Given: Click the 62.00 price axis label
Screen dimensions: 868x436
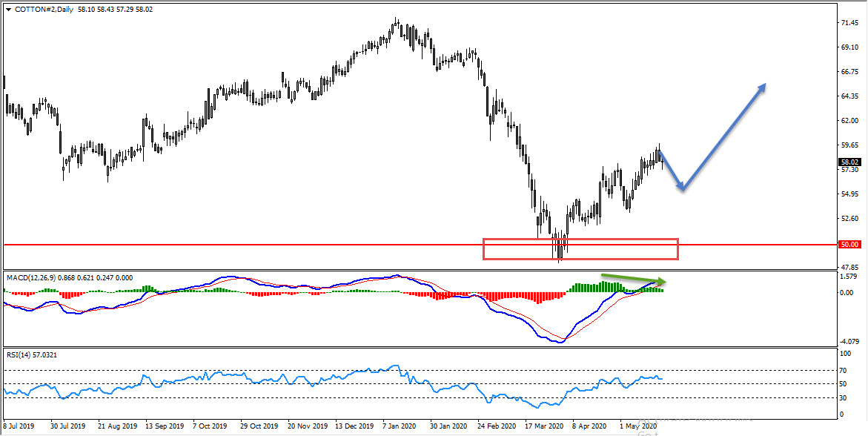Looking at the screenshot, I should tap(849, 121).
